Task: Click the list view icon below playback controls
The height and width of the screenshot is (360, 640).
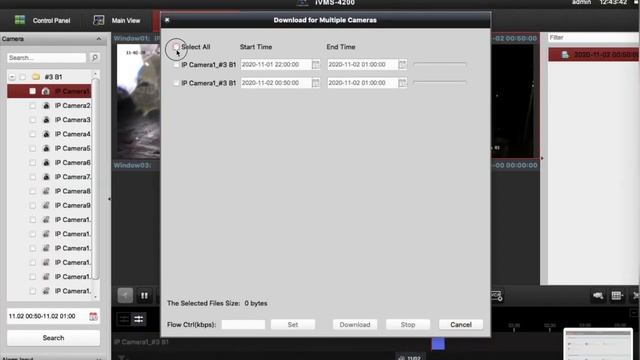Action: (x=124, y=319)
